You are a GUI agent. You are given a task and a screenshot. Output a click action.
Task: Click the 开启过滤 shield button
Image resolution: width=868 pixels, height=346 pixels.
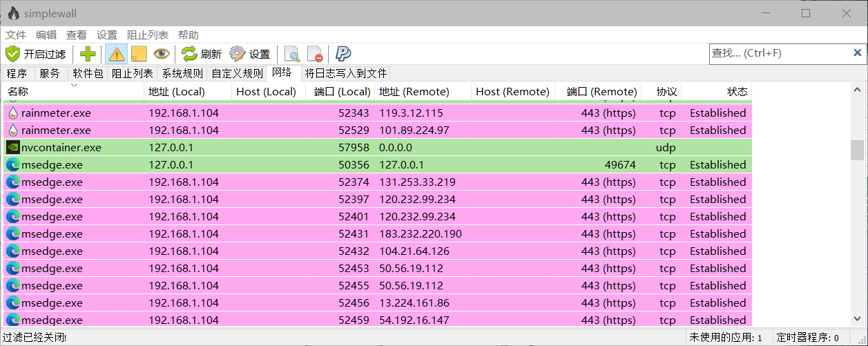pos(35,54)
